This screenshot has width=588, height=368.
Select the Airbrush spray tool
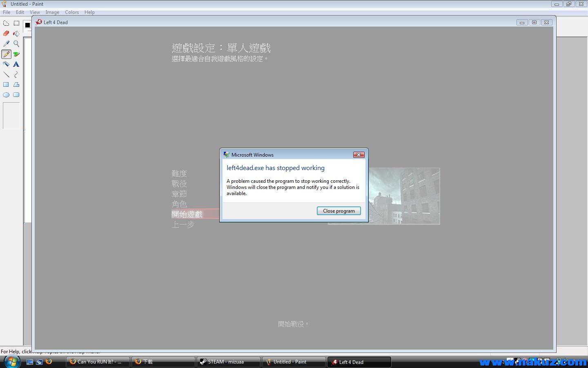point(6,64)
